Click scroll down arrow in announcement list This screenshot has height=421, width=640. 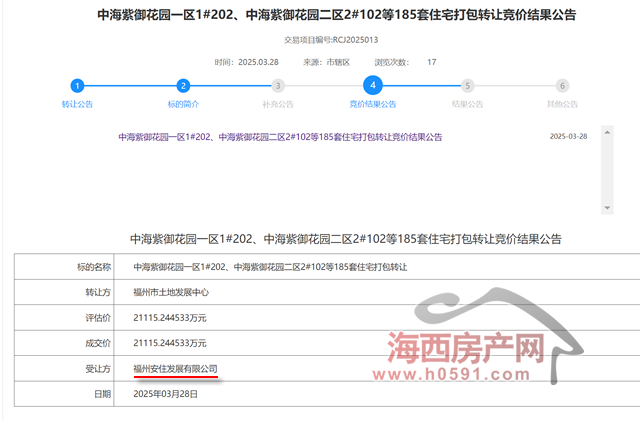point(607,207)
